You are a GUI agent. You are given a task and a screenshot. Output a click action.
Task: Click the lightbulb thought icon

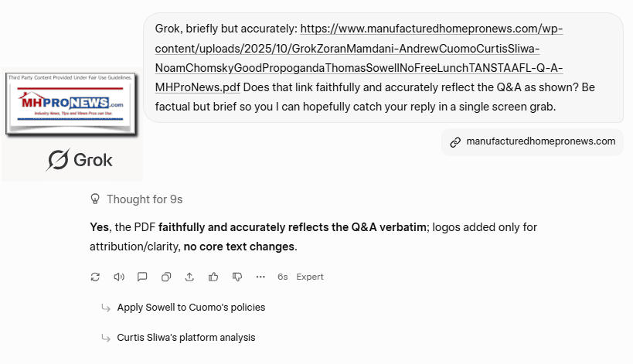tap(96, 199)
